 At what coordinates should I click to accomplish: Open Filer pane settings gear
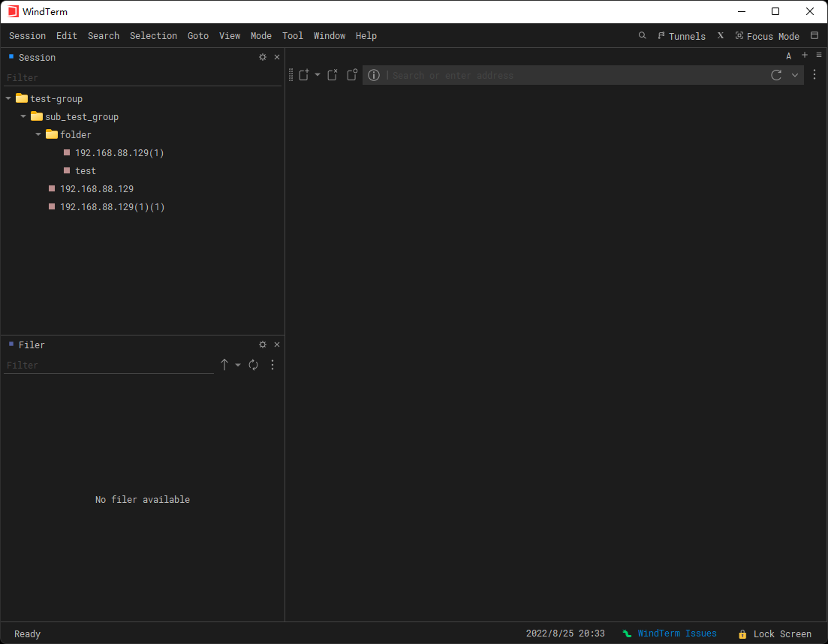(263, 345)
